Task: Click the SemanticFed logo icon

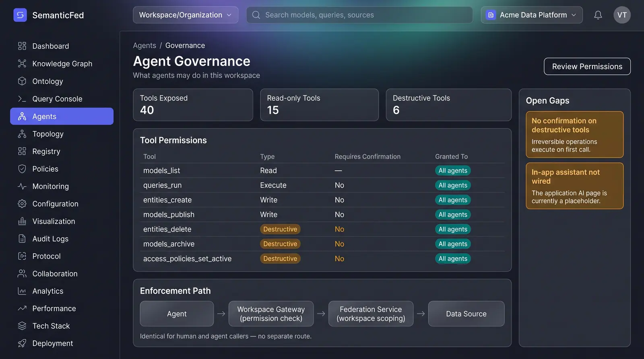Action: click(x=20, y=15)
